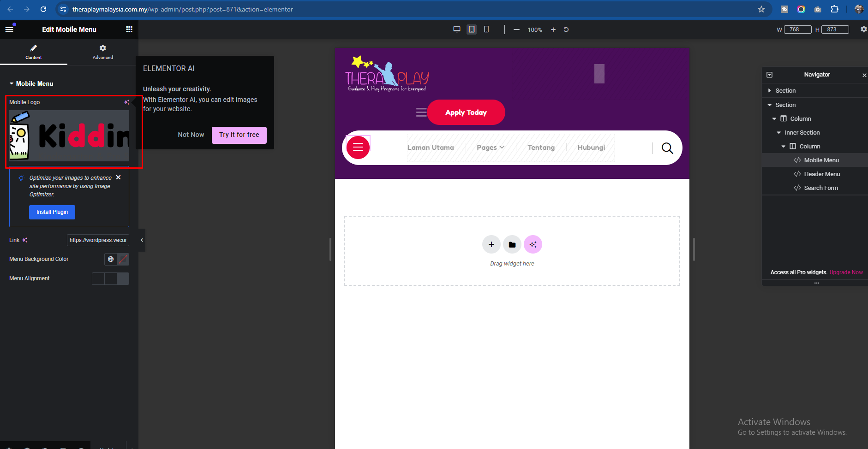
Task: Click the camera extension icon
Action: 818,9
